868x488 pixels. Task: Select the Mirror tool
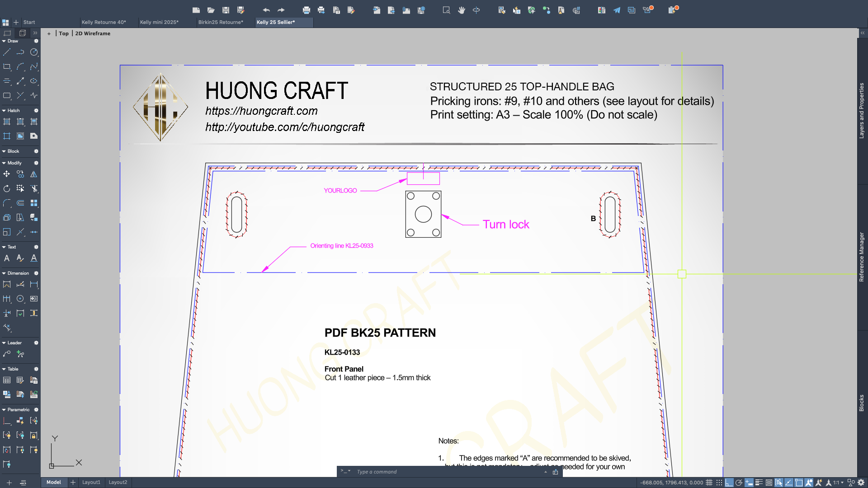(x=34, y=174)
